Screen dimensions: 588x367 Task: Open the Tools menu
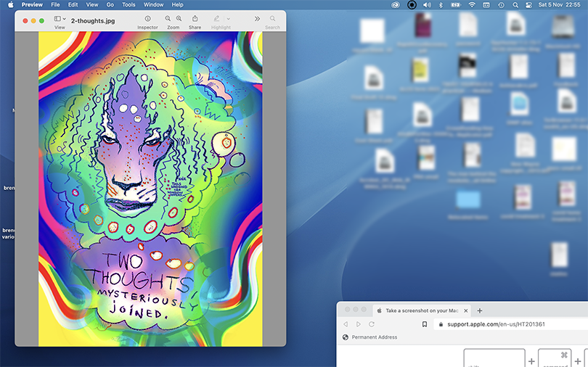(128, 4)
